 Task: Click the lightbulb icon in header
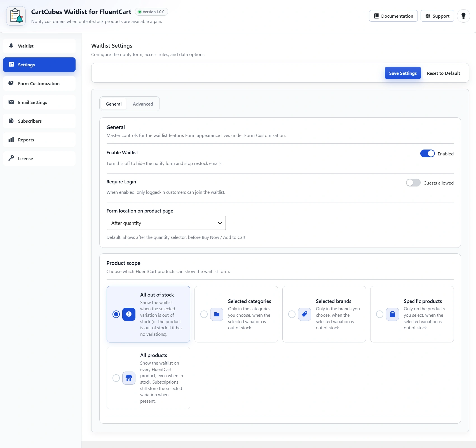(x=463, y=16)
